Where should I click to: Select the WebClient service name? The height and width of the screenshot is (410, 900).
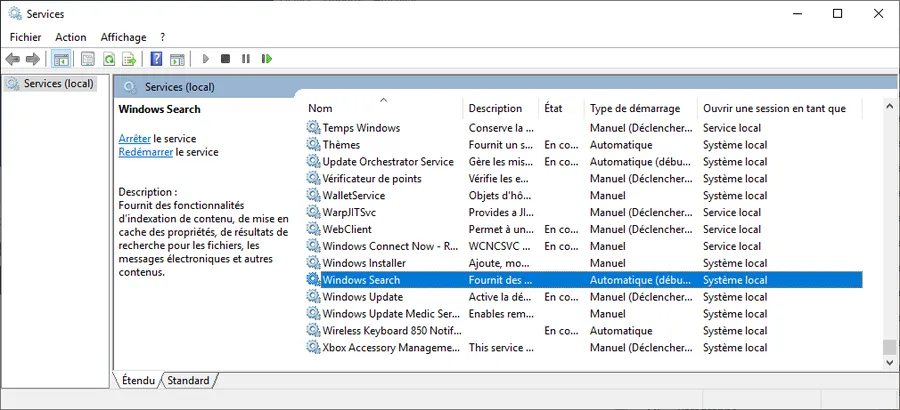347,229
